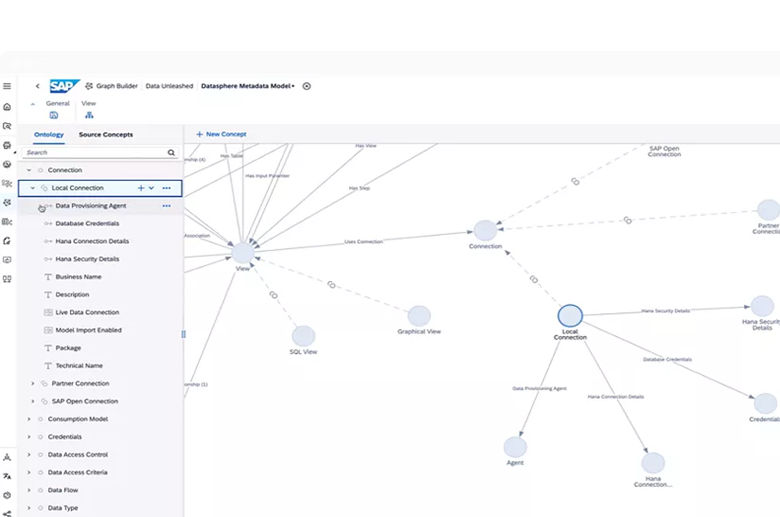Click the circular icon after model name
The width and height of the screenshot is (780, 517).
(307, 86)
